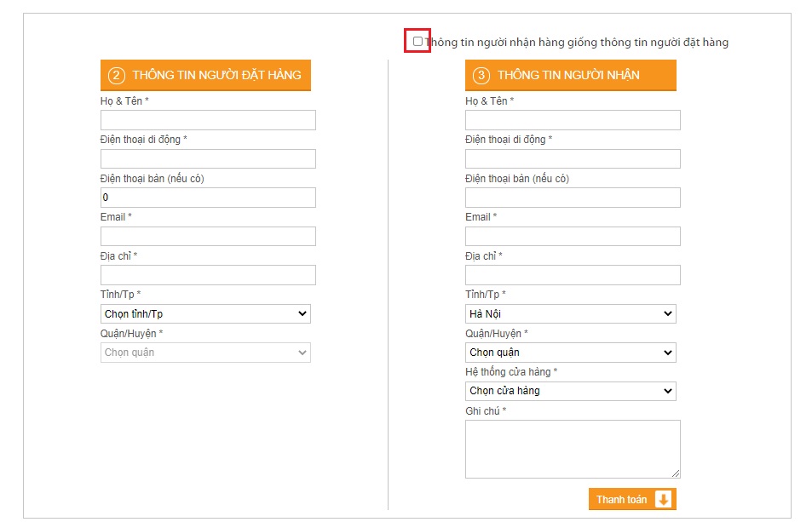Open the orderer's Chọn tỉnh/Tp dropdown
Viewport: 812px width, 522px height.
[x=205, y=314]
